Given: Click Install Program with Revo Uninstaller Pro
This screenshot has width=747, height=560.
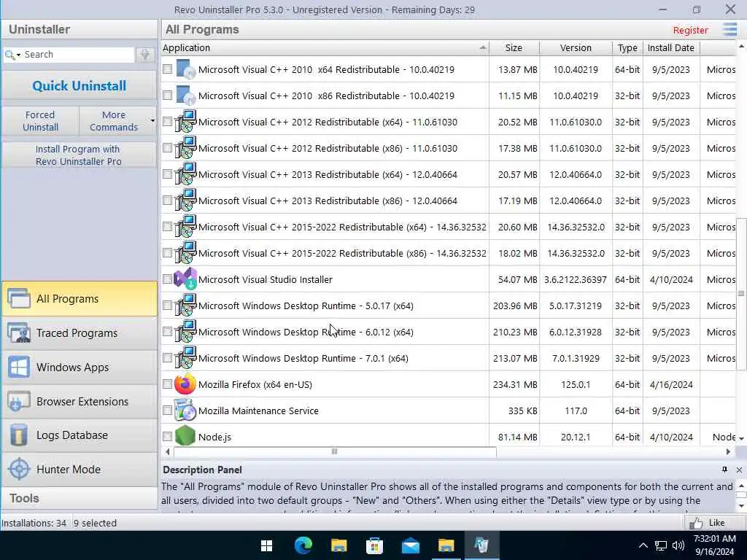Looking at the screenshot, I should pyautogui.click(x=79, y=155).
